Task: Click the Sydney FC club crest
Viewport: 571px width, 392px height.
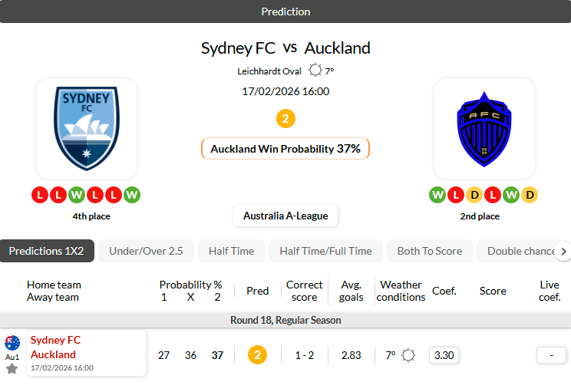Action: click(87, 128)
